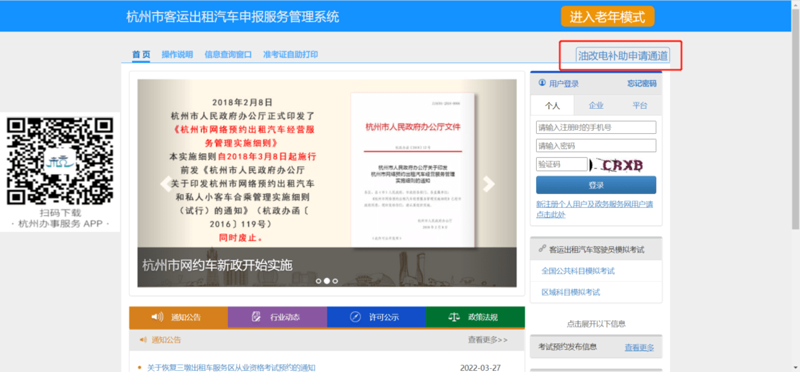Click the carousel previous-slide arrow
800x372 pixels.
(166, 184)
